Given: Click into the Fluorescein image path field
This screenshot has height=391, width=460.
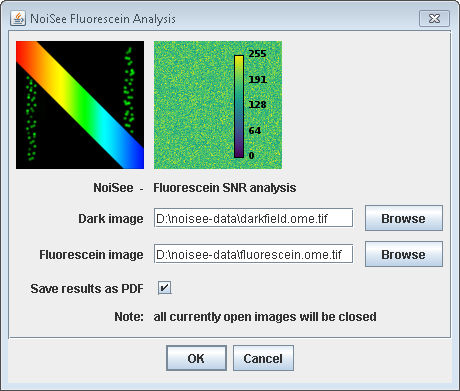Looking at the screenshot, I should 253,254.
